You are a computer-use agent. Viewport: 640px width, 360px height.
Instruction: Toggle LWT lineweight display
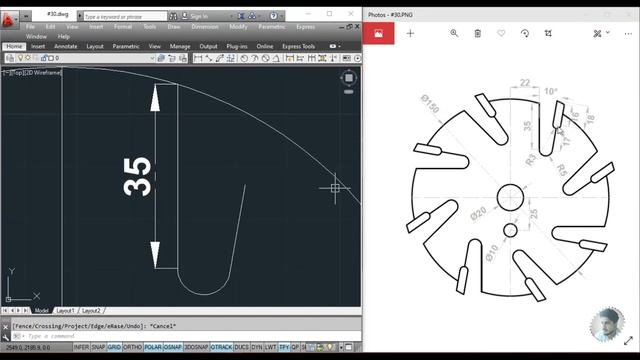pyautogui.click(x=270, y=347)
